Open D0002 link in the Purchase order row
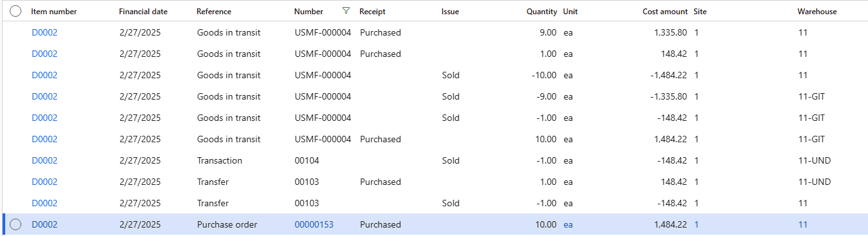Viewport: 868px width, 236px height. (45, 224)
